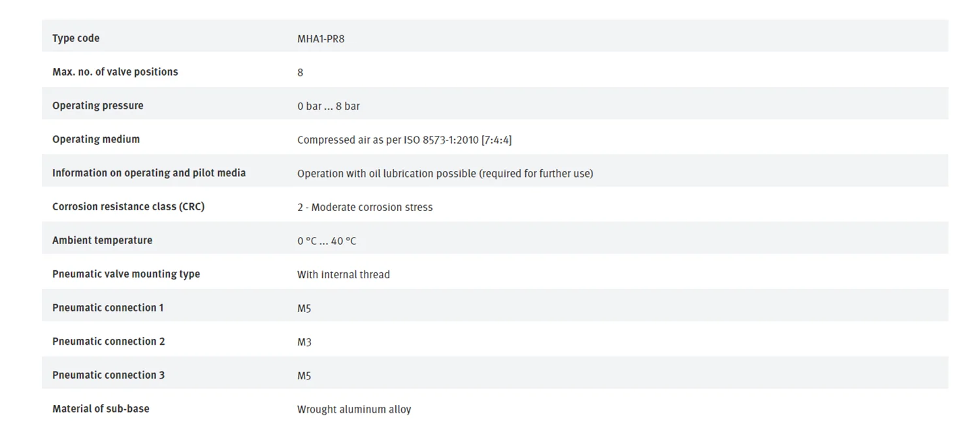
Task: Select the Type code label
Action: click(76, 39)
